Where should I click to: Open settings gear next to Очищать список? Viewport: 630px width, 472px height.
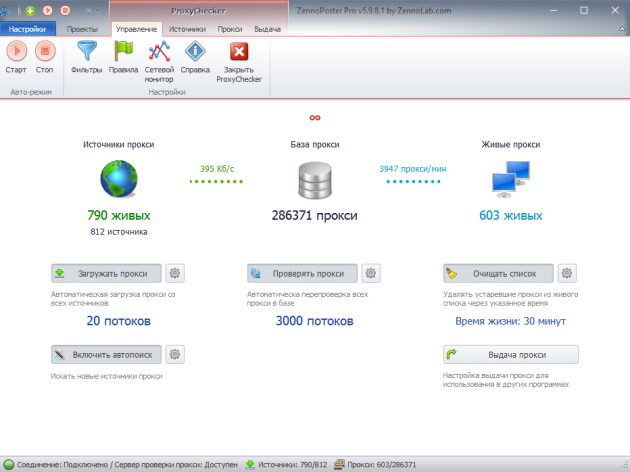(x=567, y=273)
